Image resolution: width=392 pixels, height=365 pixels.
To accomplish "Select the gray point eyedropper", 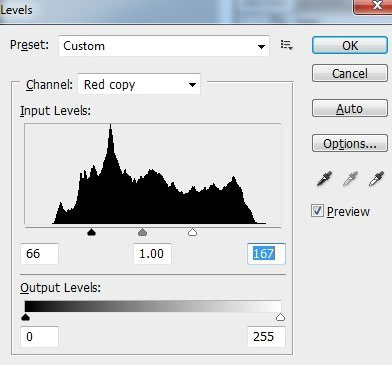I will (x=351, y=179).
